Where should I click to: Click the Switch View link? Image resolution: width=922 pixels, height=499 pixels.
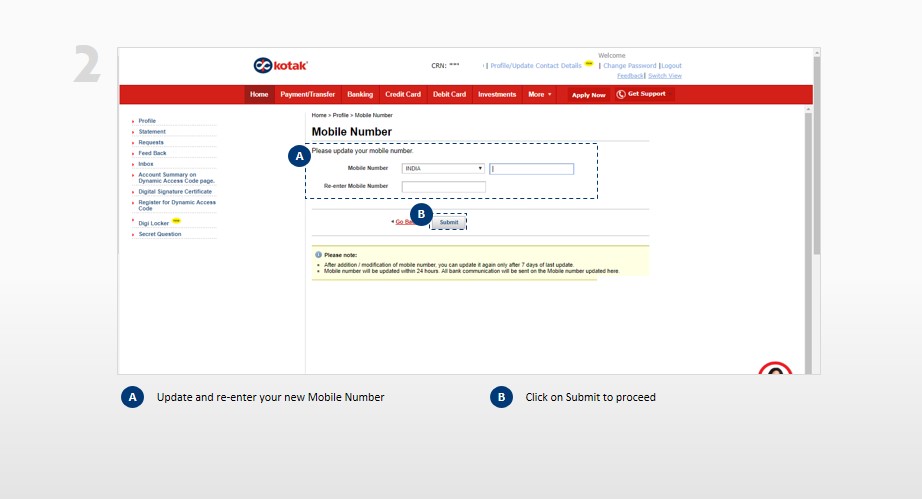pyautogui.click(x=664, y=76)
